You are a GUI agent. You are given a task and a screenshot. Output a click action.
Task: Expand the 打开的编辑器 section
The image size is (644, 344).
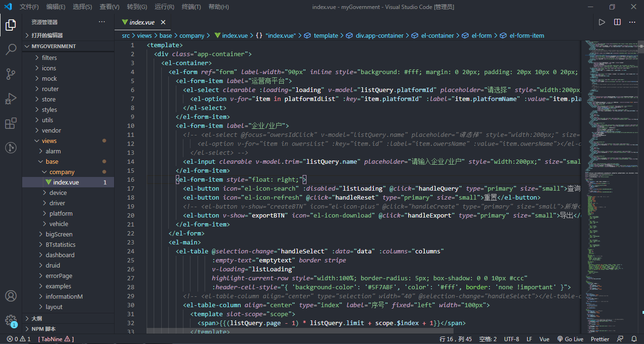pyautogui.click(x=68, y=35)
